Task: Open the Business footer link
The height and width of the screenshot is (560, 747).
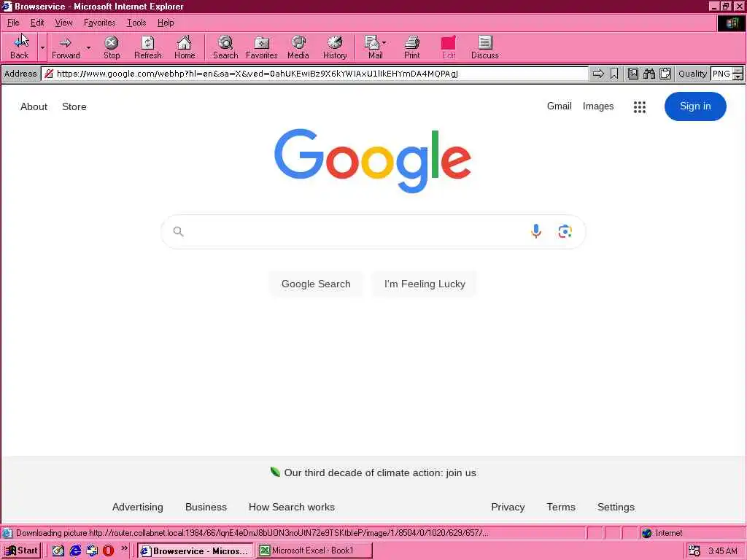Action: tap(206, 507)
